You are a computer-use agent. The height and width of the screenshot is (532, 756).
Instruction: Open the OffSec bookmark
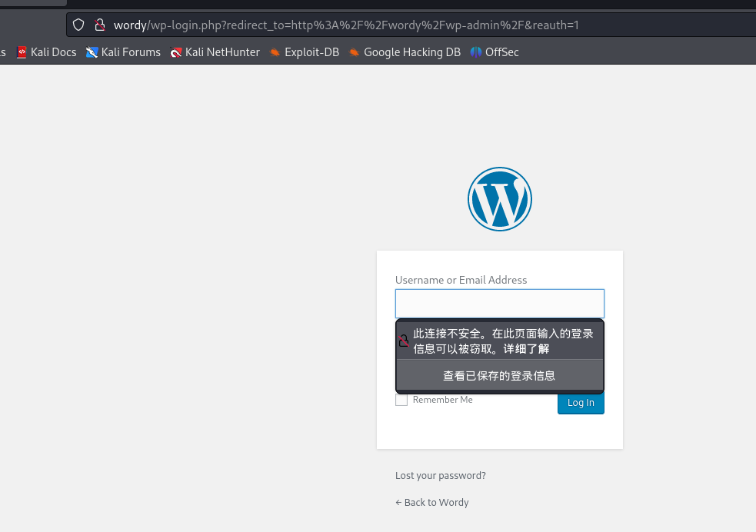point(495,52)
